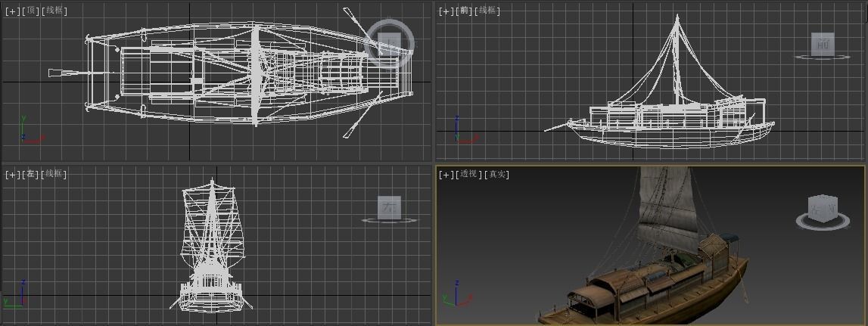Screen dimensions: 868x326
Task: Click the 左 face of the ViewCube
Action: pos(389,207)
